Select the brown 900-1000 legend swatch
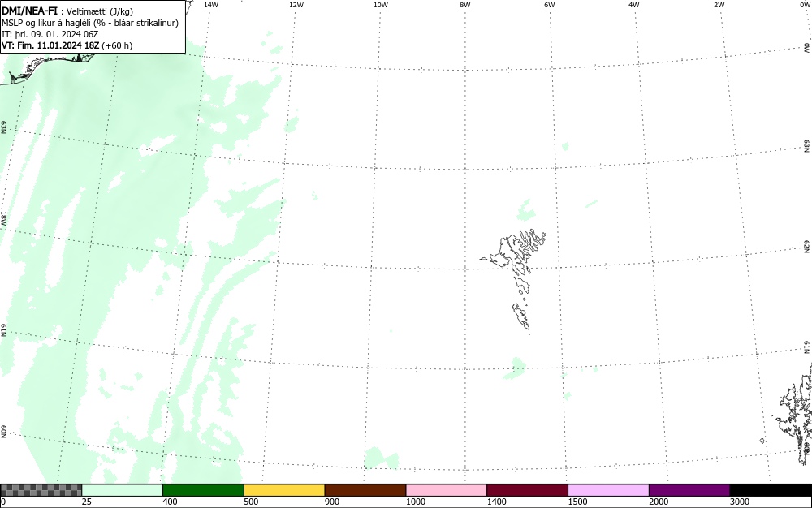Image resolution: width=812 pixels, height=508 pixels. tap(365, 490)
